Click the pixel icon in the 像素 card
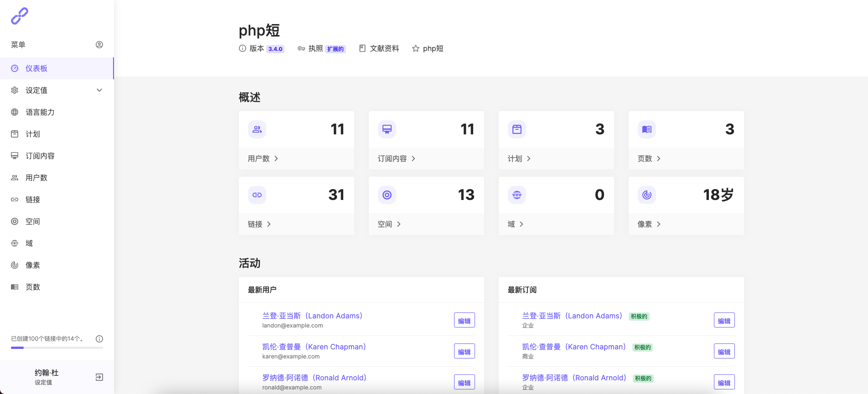The height and width of the screenshot is (394, 868). click(x=647, y=195)
